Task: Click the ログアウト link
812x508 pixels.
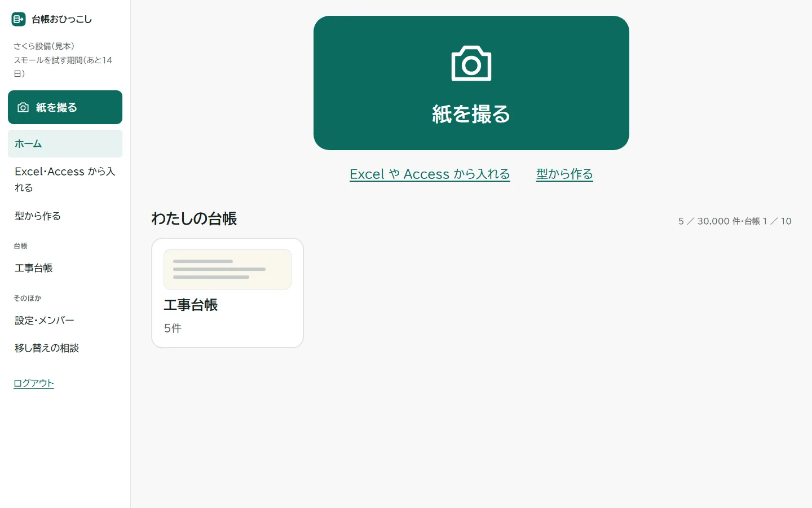Action: tap(34, 383)
